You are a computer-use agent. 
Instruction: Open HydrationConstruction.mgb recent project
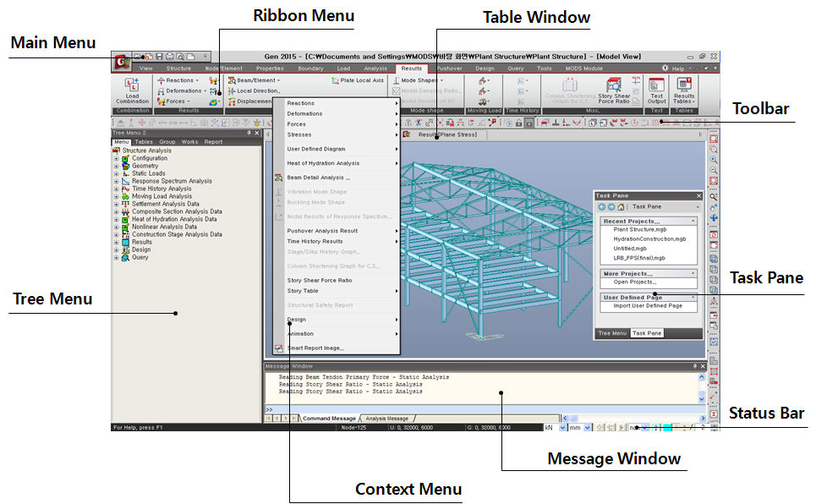tap(649, 239)
